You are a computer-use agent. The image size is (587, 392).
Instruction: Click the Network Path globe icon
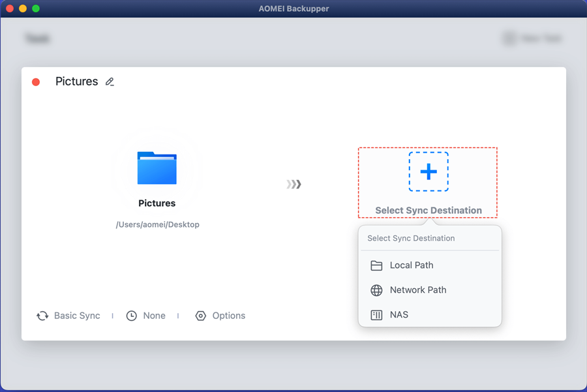coord(376,290)
